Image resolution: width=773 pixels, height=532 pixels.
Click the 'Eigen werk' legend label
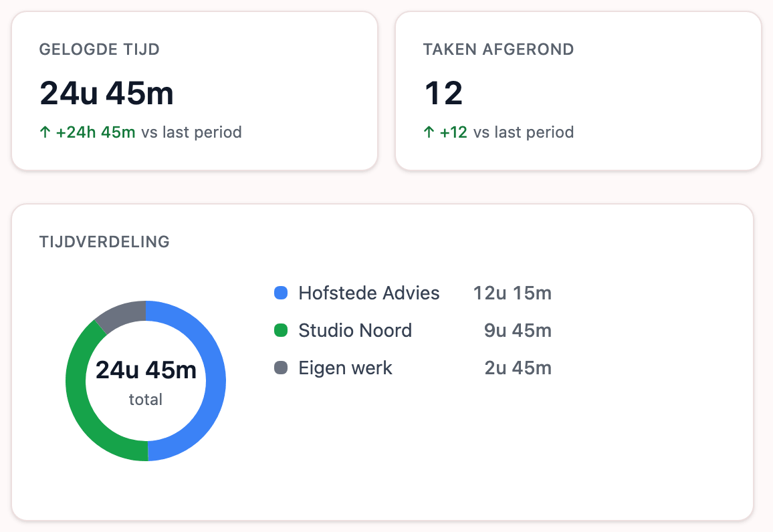(x=345, y=368)
